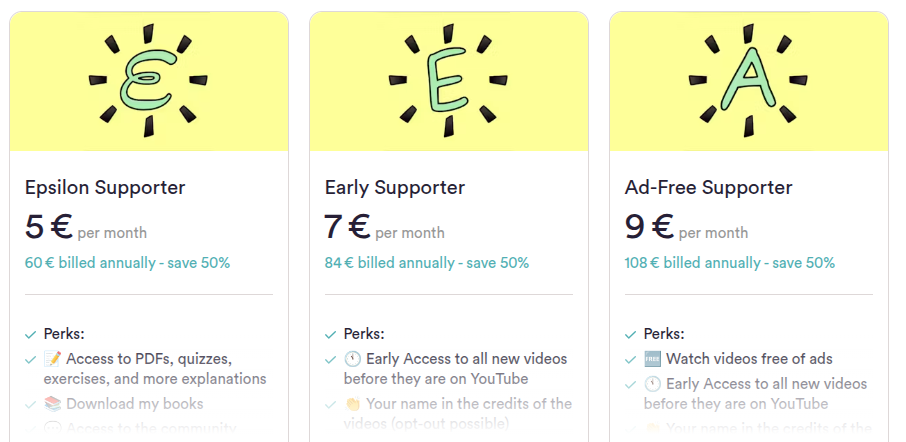Click the checkmark beside Early Supporter Perks heading
The image size is (906, 442).
click(x=330, y=334)
